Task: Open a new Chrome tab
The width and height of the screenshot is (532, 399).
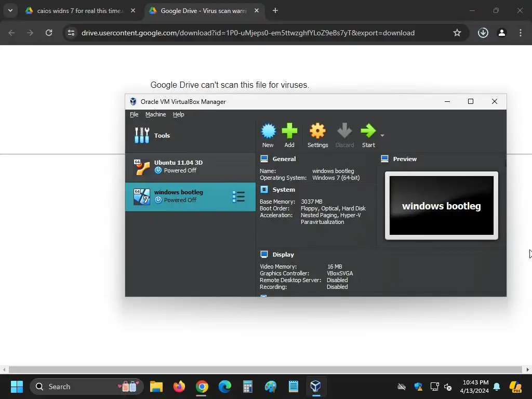Action: coord(275,11)
